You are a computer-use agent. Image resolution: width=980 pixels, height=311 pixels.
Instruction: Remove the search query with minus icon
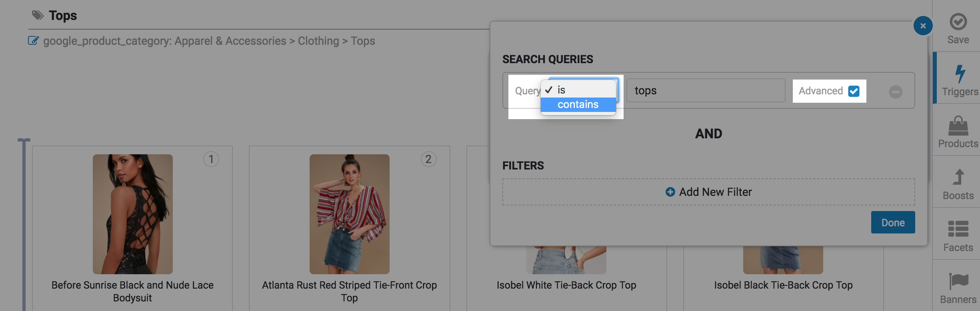pos(896,92)
